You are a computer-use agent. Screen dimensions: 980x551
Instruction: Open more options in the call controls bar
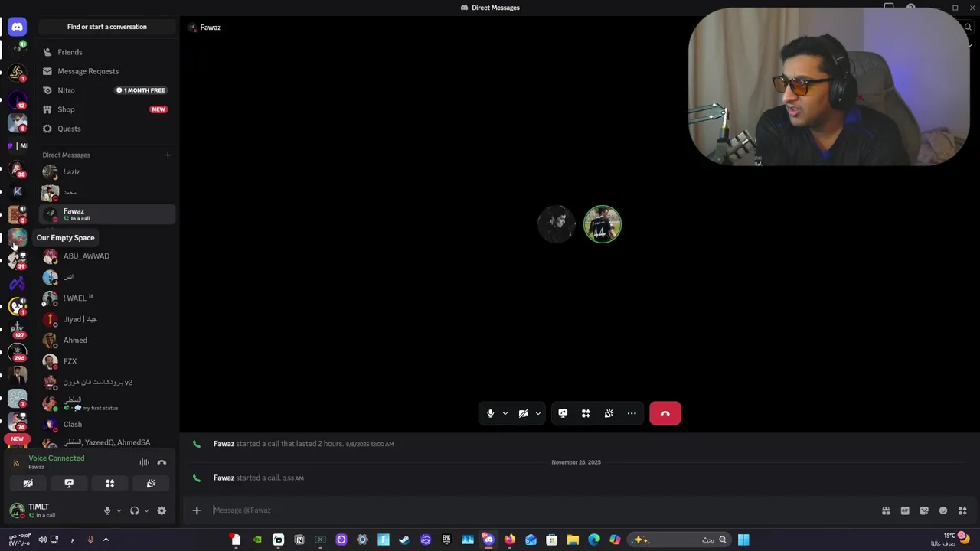pos(632,413)
